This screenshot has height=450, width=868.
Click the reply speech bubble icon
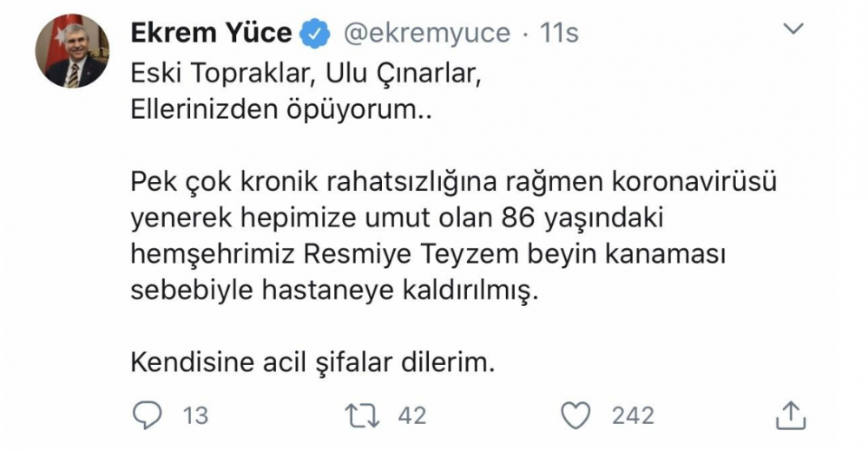(146, 415)
